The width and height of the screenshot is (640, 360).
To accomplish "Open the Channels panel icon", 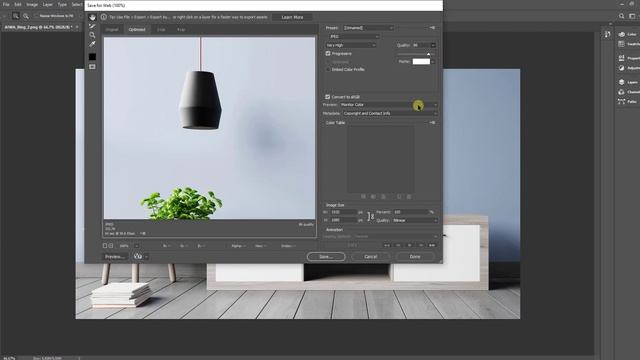I will click(622, 92).
